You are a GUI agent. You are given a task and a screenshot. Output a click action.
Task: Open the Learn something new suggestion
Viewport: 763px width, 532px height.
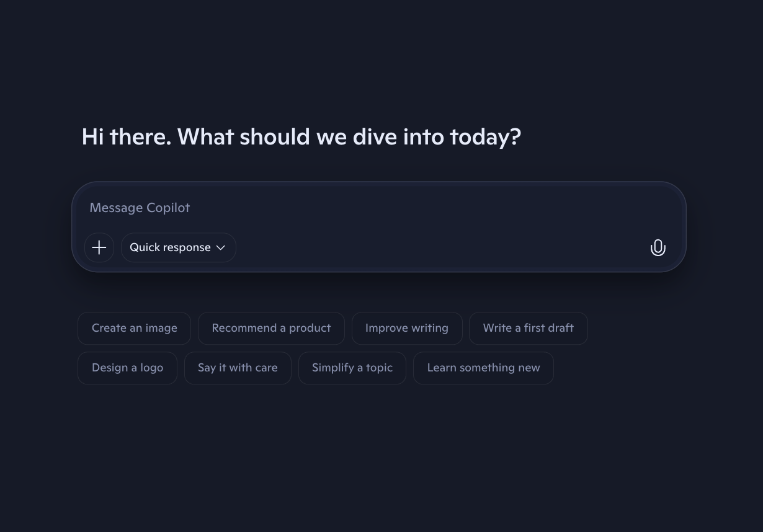(483, 368)
